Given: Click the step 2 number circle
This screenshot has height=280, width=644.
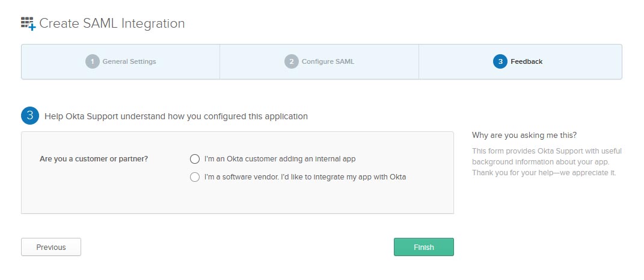Looking at the screenshot, I should (291, 61).
